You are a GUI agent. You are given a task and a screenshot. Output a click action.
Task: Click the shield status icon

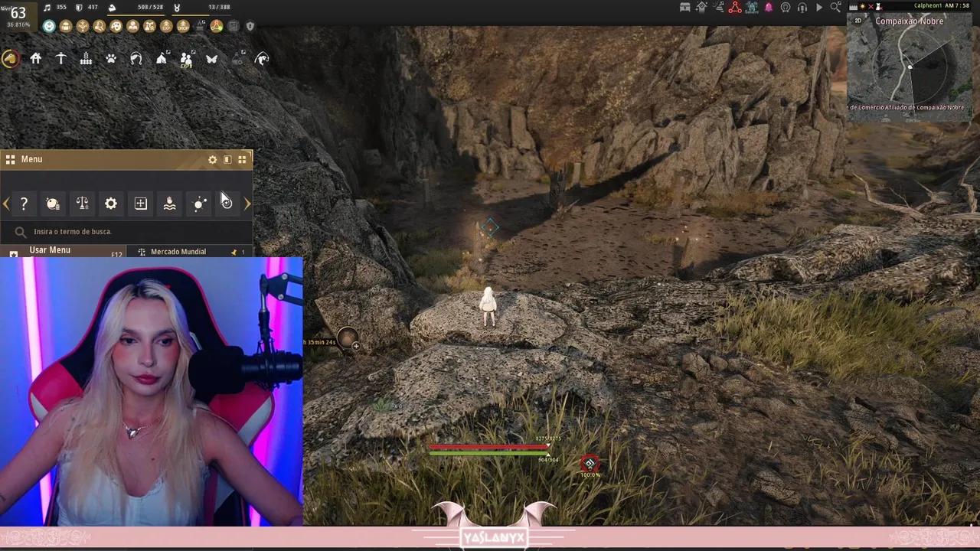tap(250, 26)
